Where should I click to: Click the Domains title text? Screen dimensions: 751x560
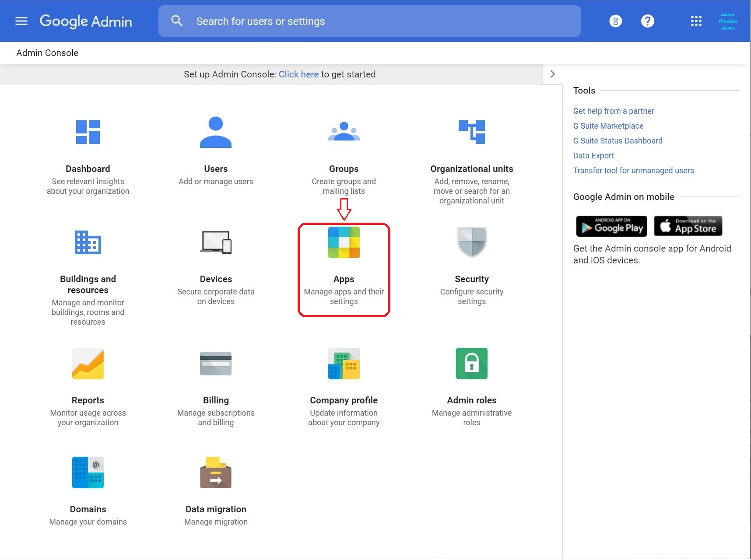[88, 509]
